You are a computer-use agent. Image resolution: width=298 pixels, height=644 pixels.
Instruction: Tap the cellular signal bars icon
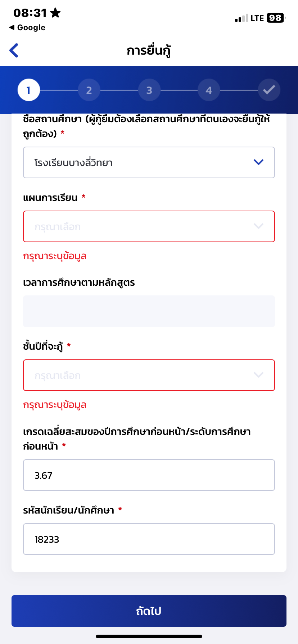[x=241, y=18]
